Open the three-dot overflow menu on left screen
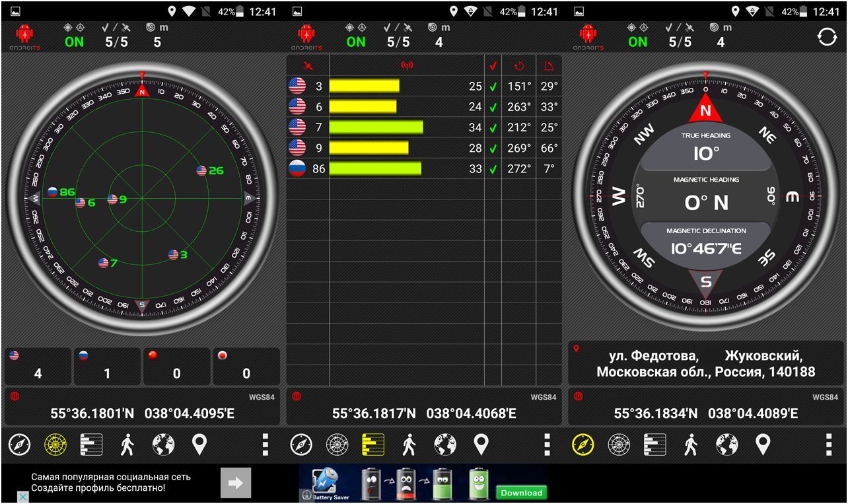This screenshot has height=504, width=848. 265,445
